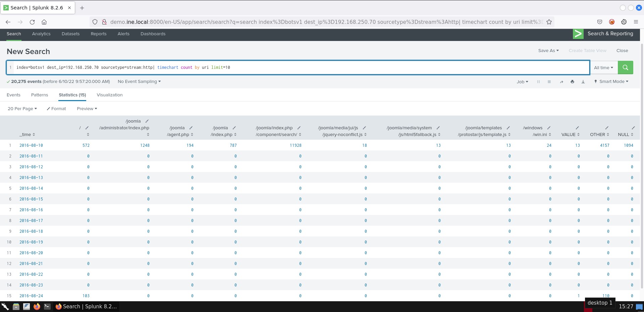
Task: Edit the /joomla/administrator/index.php column with pencil
Action: pos(147,121)
